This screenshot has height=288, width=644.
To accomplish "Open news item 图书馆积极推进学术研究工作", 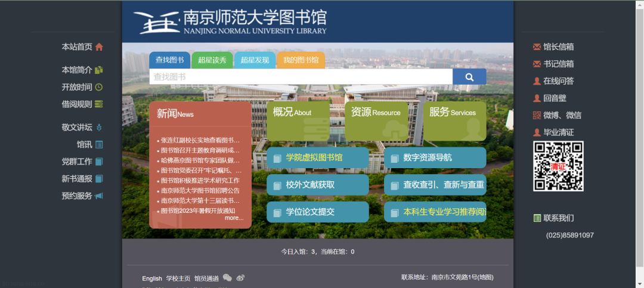I will click(x=200, y=180).
